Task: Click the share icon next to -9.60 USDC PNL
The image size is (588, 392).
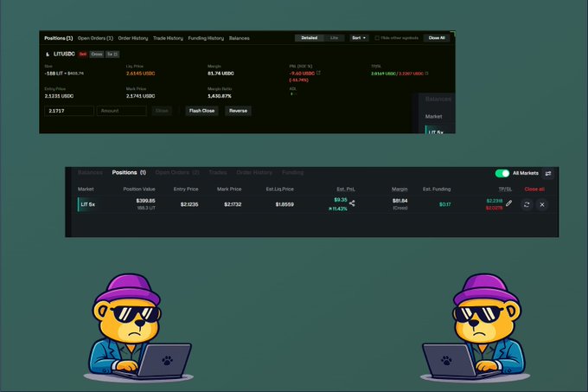Action: [x=318, y=73]
